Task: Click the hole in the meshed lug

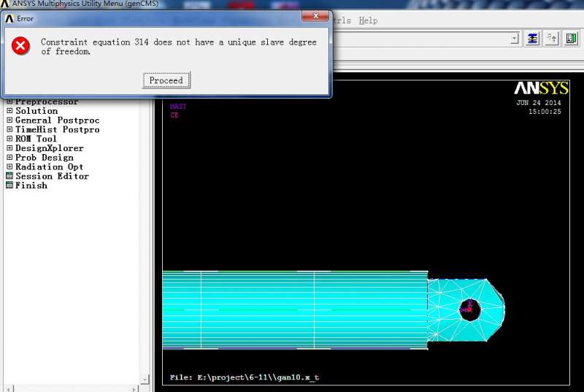Action: 470,310
